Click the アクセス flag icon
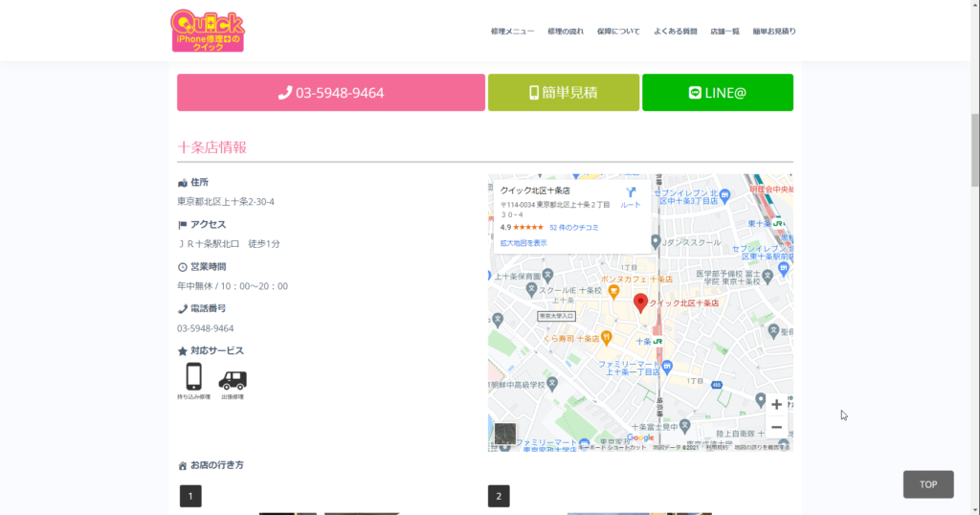Image resolution: width=980 pixels, height=515 pixels. 183,225
